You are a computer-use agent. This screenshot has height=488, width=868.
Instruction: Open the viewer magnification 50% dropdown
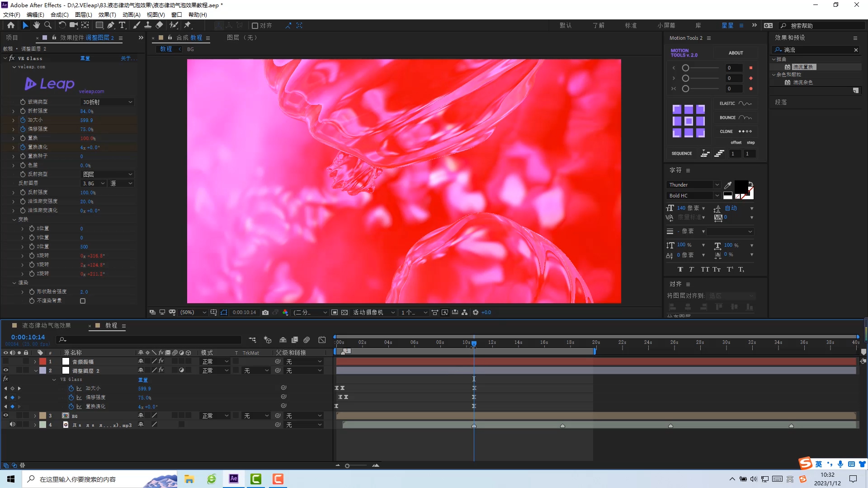pyautogui.click(x=193, y=312)
